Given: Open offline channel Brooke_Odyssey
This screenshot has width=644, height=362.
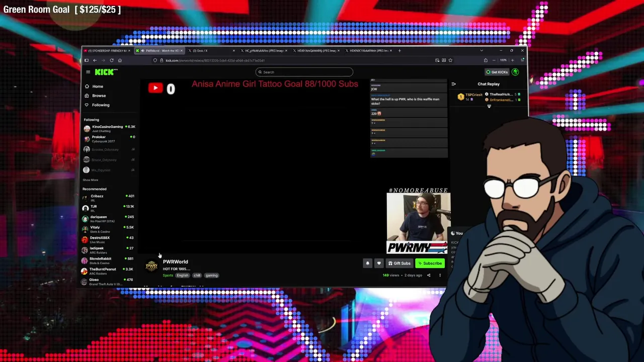Looking at the screenshot, I should 109,149.
